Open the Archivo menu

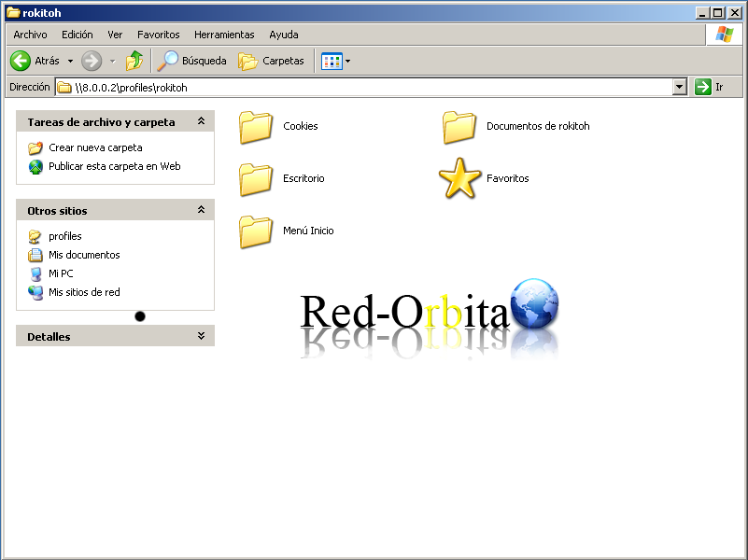coord(30,35)
